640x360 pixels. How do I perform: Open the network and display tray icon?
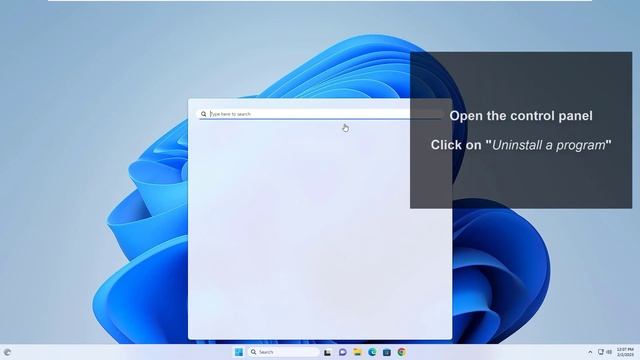tap(600, 352)
